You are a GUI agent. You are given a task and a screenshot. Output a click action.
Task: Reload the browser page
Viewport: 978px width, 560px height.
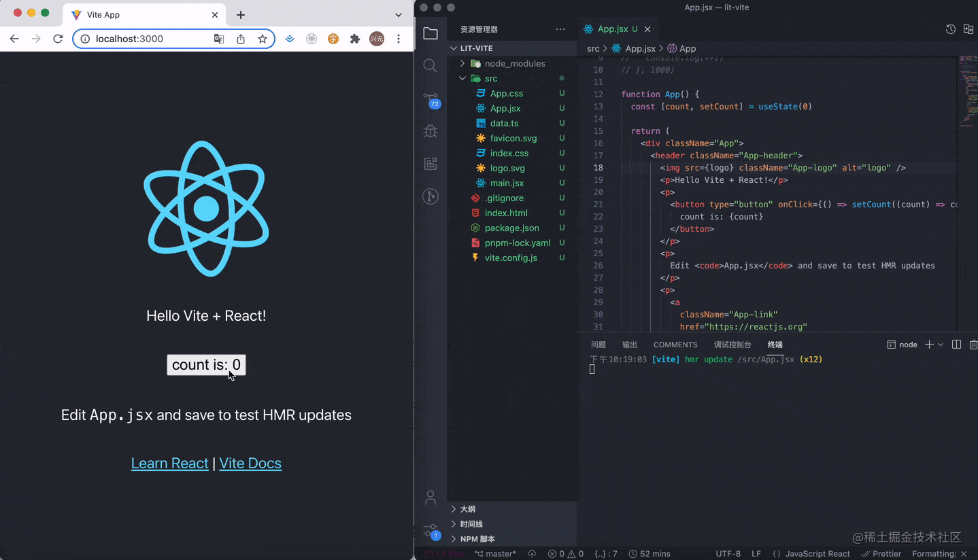coord(58,39)
